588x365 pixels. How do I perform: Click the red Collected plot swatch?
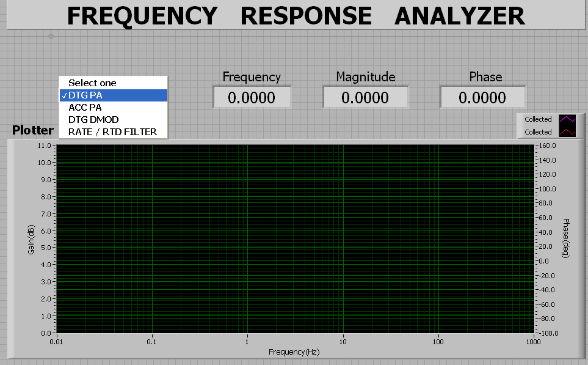pyautogui.click(x=567, y=132)
